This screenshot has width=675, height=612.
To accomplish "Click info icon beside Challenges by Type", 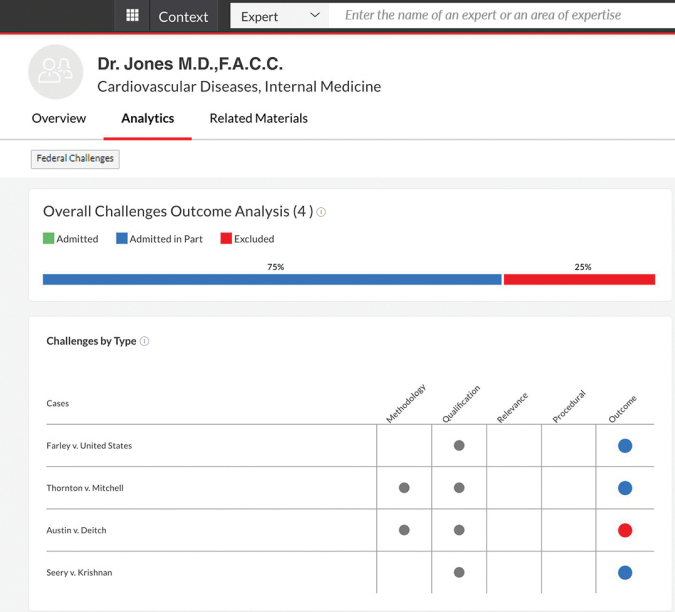I will click(145, 341).
